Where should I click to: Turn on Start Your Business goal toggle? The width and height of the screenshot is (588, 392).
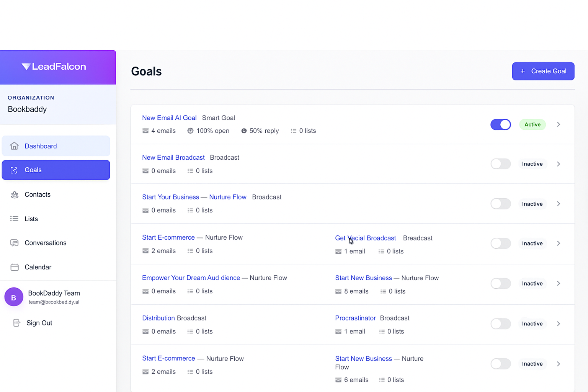[x=500, y=204]
